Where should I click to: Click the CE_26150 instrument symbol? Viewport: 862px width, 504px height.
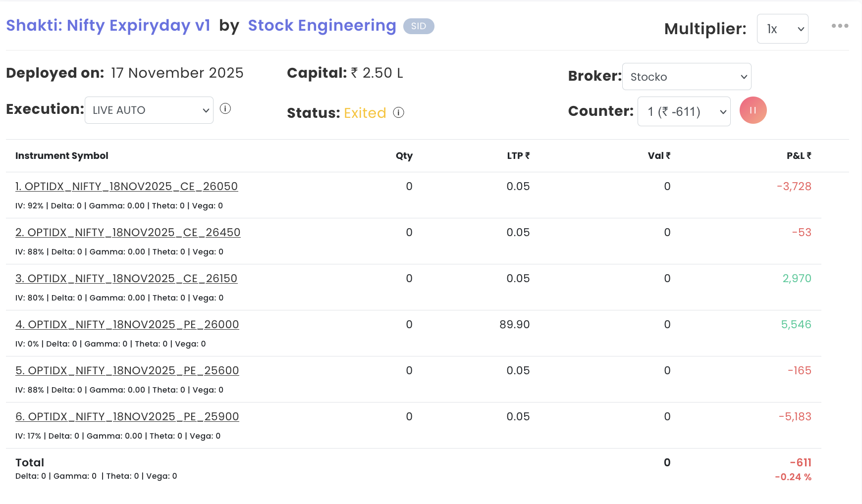coord(126,279)
